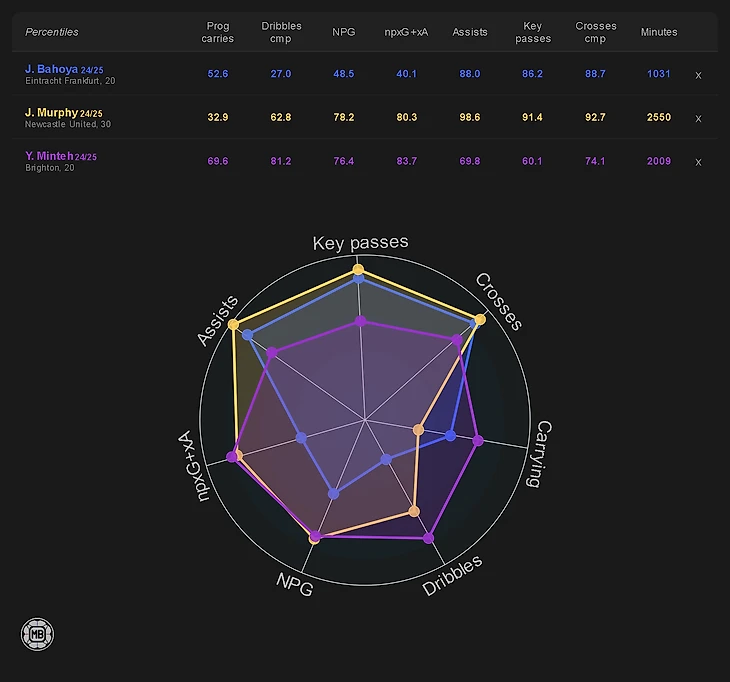Image resolution: width=730 pixels, height=682 pixels.
Task: Sort by Dribbles cmp column header
Action: [281, 32]
